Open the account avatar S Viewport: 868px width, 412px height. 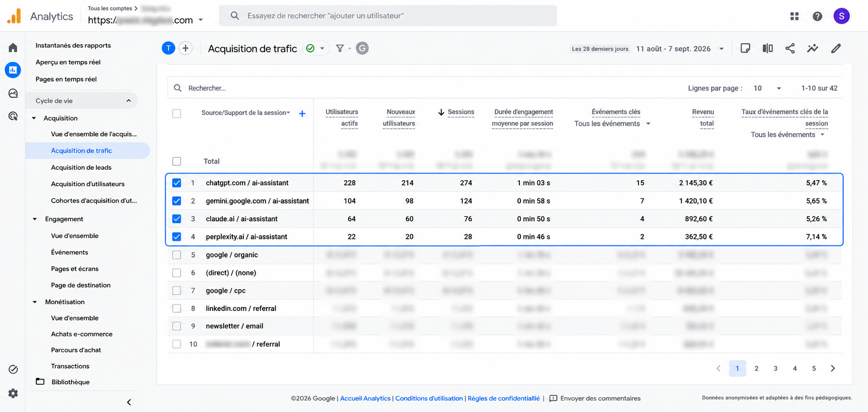(x=842, y=16)
